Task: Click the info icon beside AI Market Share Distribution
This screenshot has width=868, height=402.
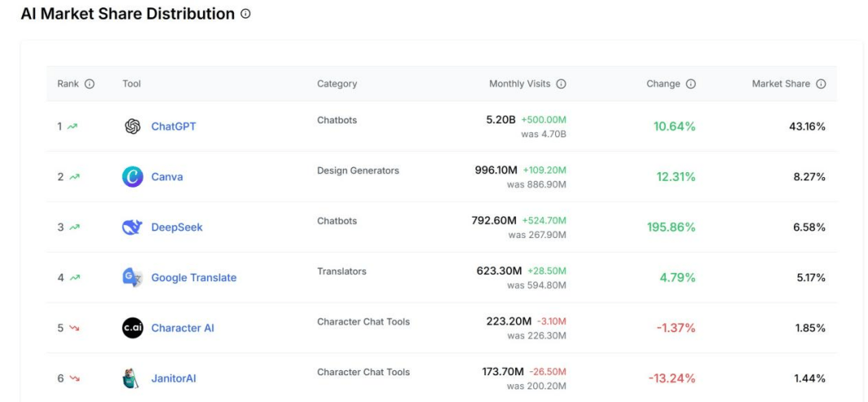Action: (245, 14)
